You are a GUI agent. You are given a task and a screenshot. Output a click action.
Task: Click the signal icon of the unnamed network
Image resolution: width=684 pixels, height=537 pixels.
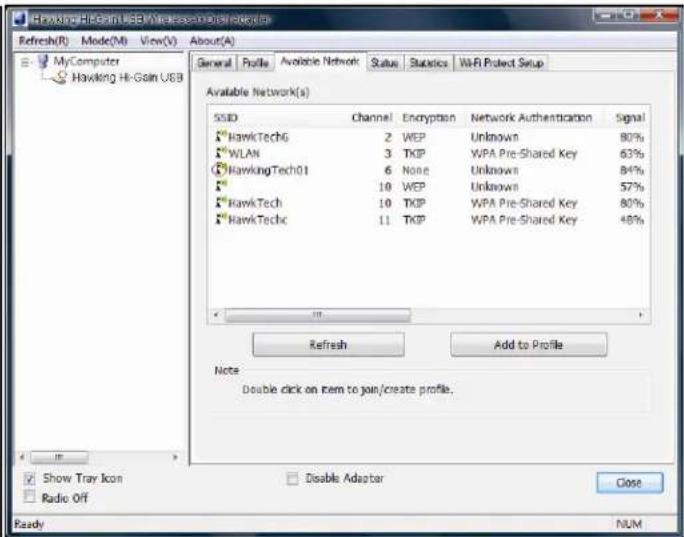[x=221, y=186]
